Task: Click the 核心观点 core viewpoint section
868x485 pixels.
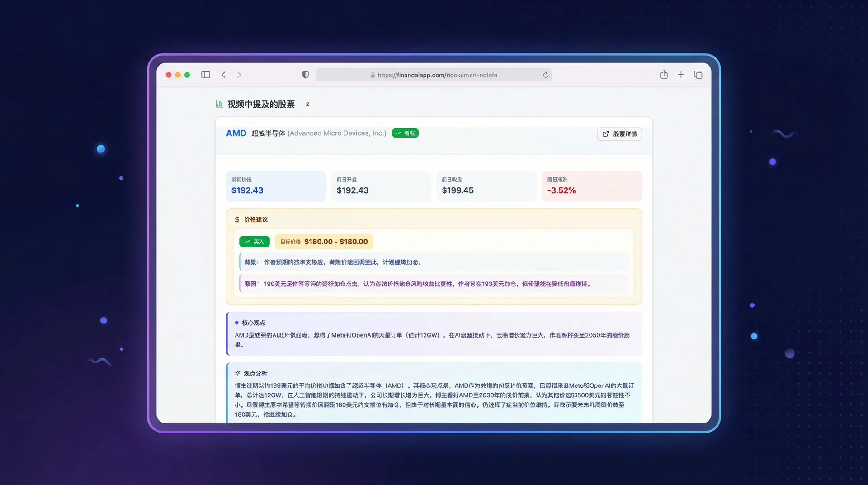Action: click(253, 323)
